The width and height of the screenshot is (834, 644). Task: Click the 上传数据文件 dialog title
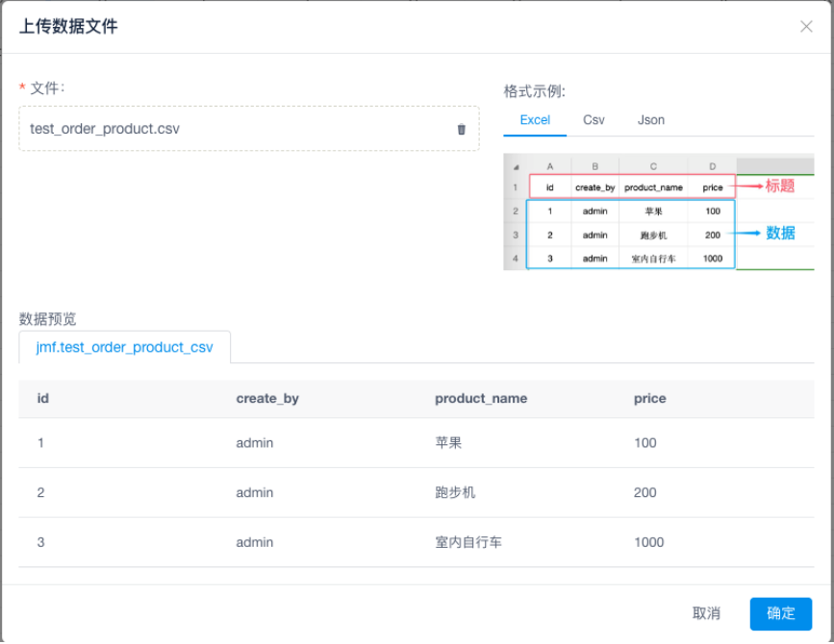(68, 26)
